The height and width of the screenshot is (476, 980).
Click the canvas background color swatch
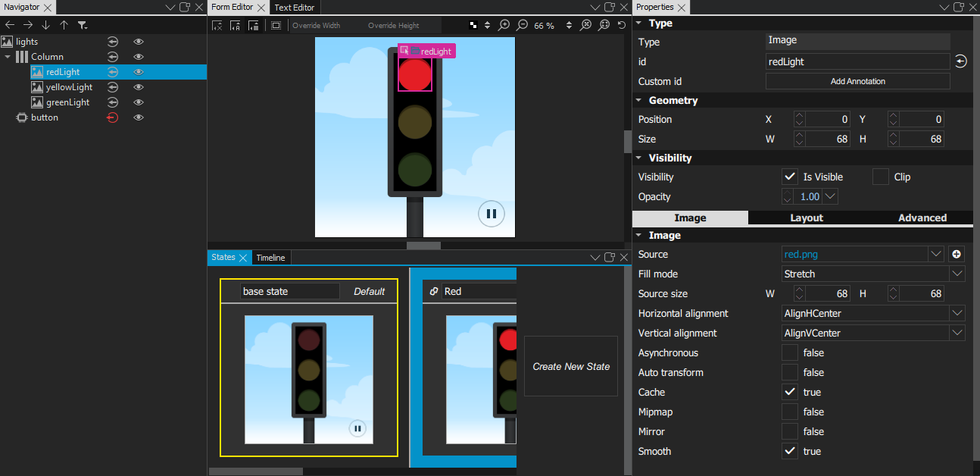pos(473,25)
